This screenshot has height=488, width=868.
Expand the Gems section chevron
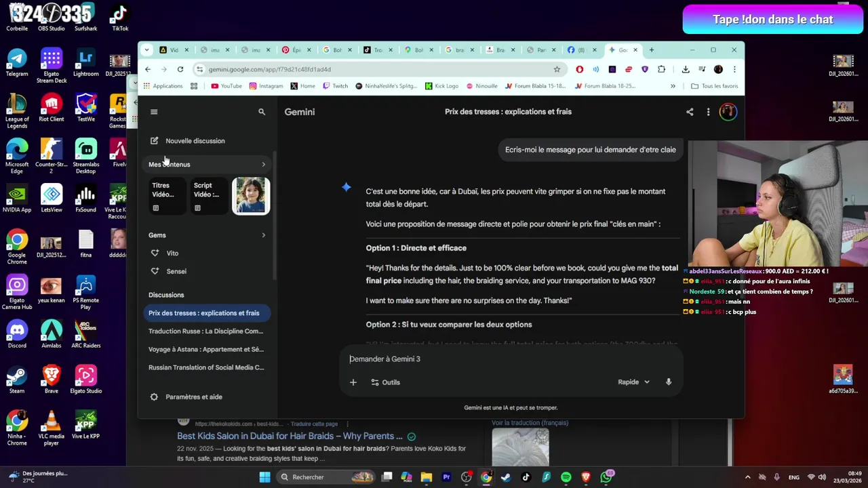[x=264, y=235]
